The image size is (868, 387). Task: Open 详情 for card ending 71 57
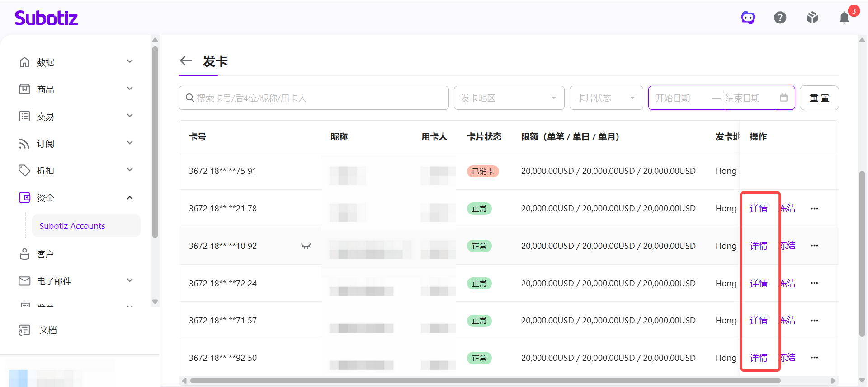[759, 321]
